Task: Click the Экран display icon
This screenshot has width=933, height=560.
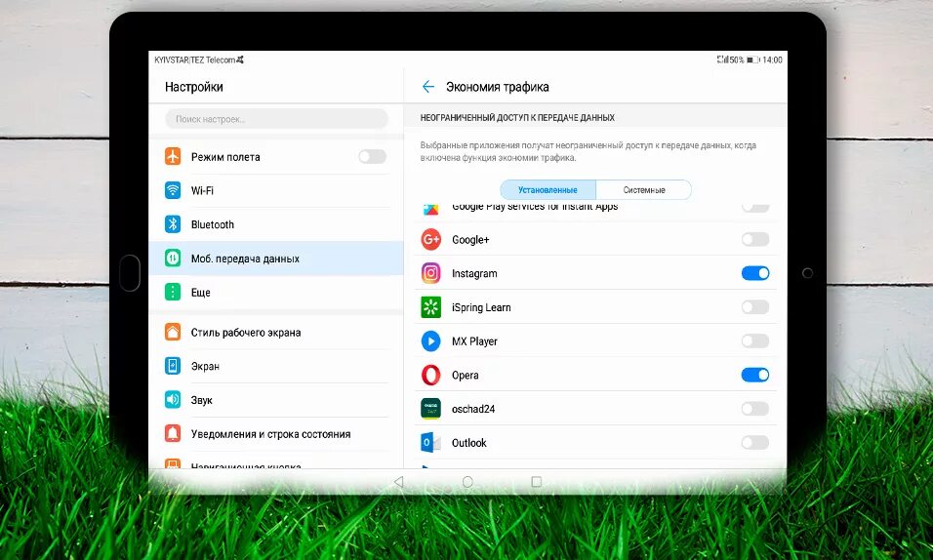Action: click(x=173, y=366)
